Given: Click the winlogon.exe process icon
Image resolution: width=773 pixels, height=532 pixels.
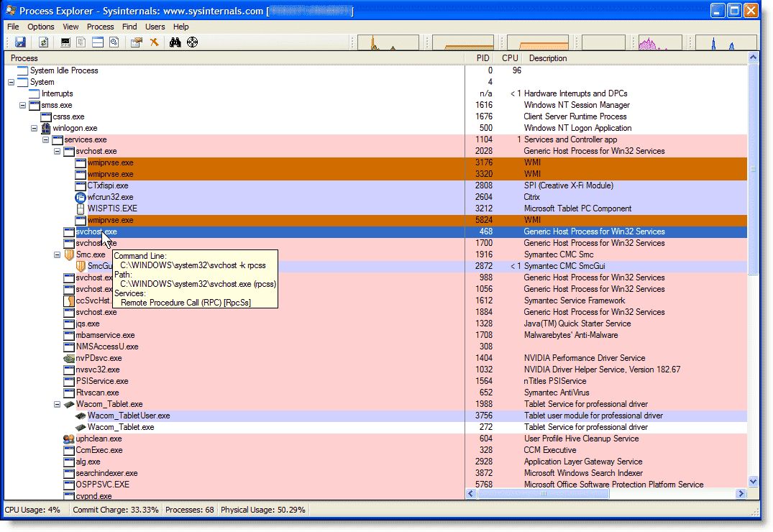Looking at the screenshot, I should (x=46, y=128).
